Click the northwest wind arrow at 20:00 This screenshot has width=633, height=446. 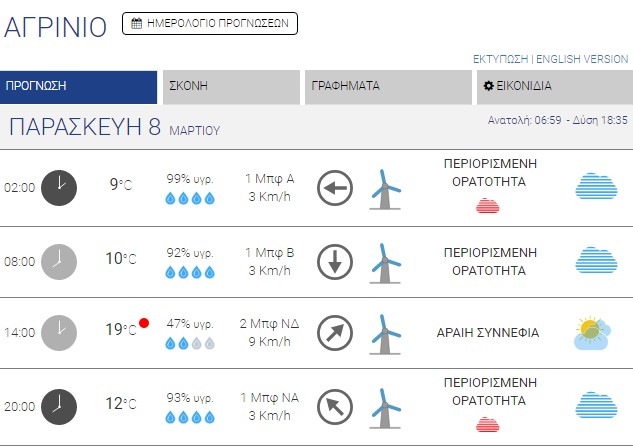[x=335, y=406]
